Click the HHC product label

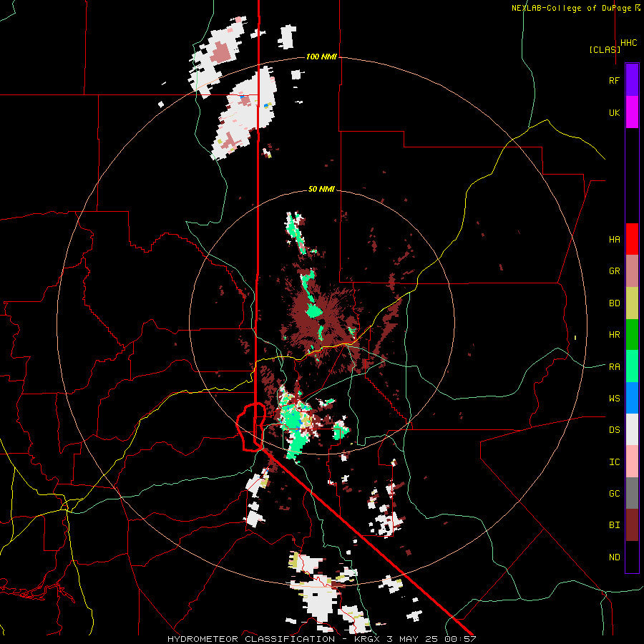click(x=629, y=43)
